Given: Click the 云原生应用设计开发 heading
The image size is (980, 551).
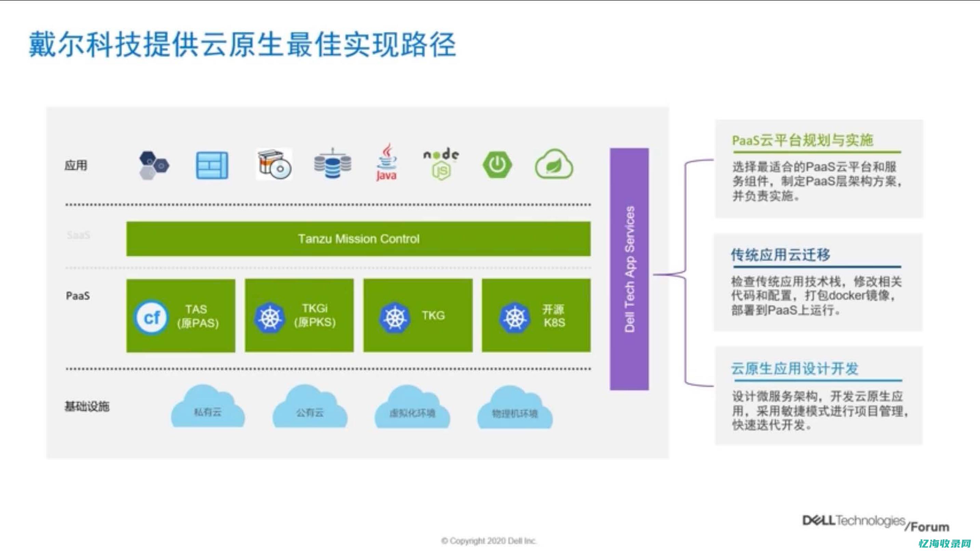Looking at the screenshot, I should (795, 368).
